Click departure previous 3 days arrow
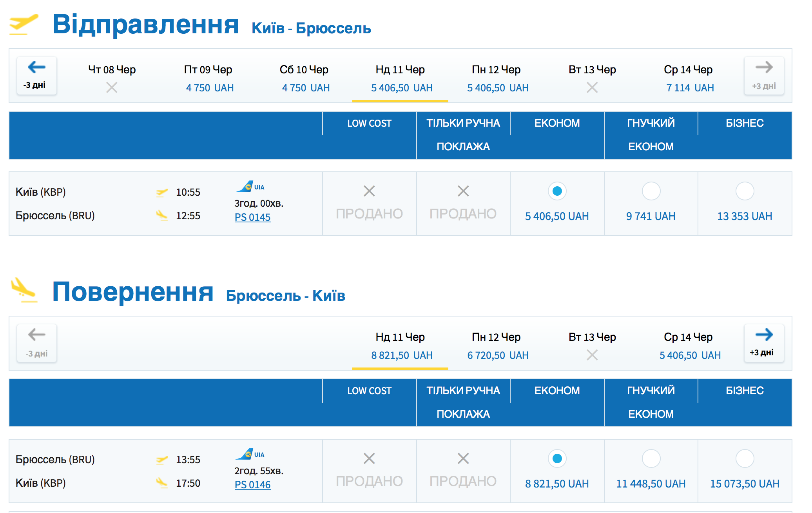The image size is (812, 513). point(37,75)
